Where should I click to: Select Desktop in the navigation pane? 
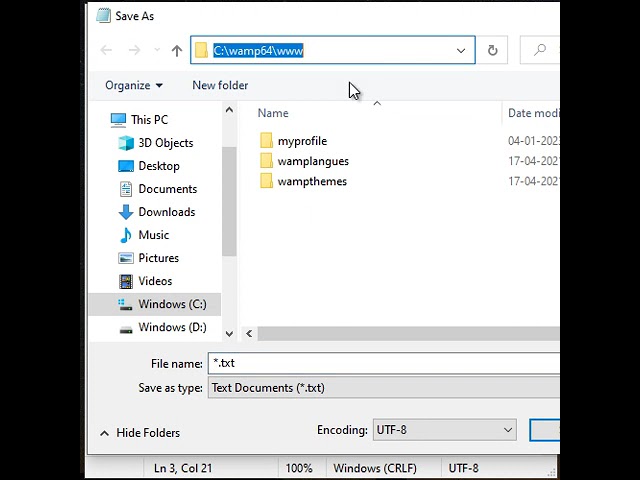pyautogui.click(x=158, y=166)
